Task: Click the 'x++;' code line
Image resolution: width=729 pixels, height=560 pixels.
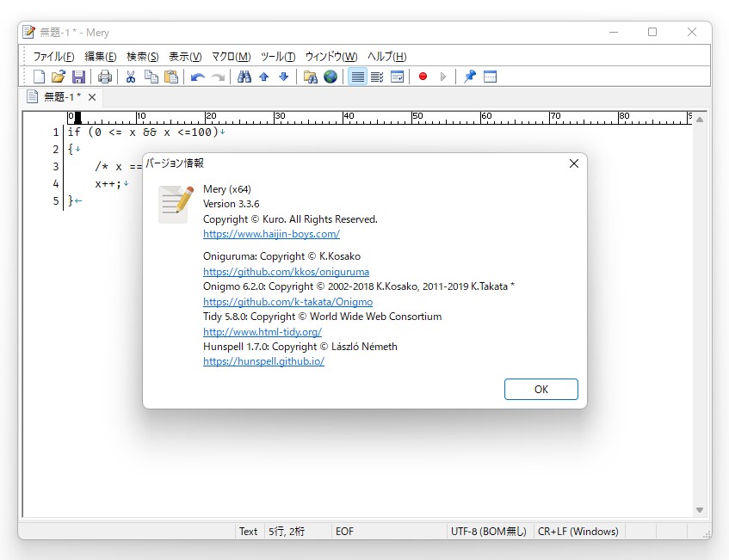Action: (x=108, y=183)
